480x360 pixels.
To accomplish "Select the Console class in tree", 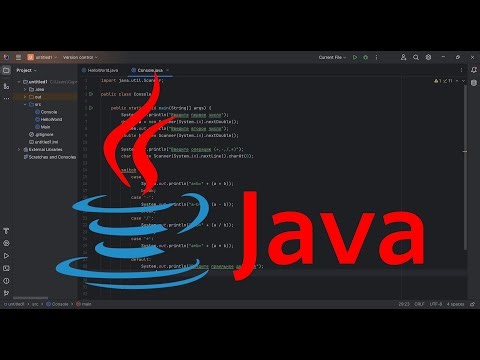I will [x=46, y=112].
